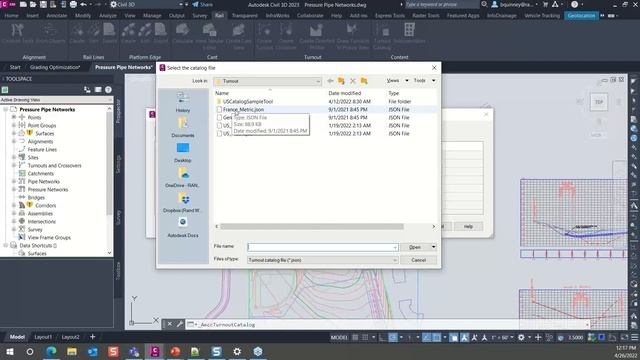Expand the Pressure Networks tree node

click(x=13, y=189)
